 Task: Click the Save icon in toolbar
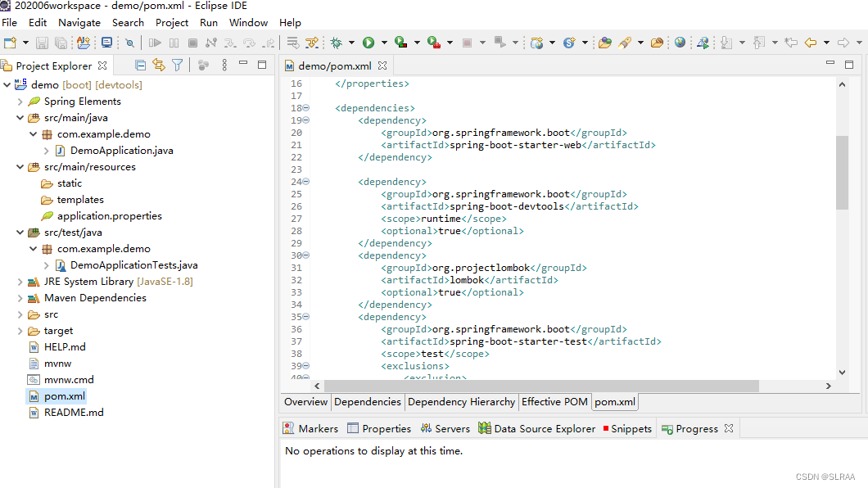[x=42, y=43]
